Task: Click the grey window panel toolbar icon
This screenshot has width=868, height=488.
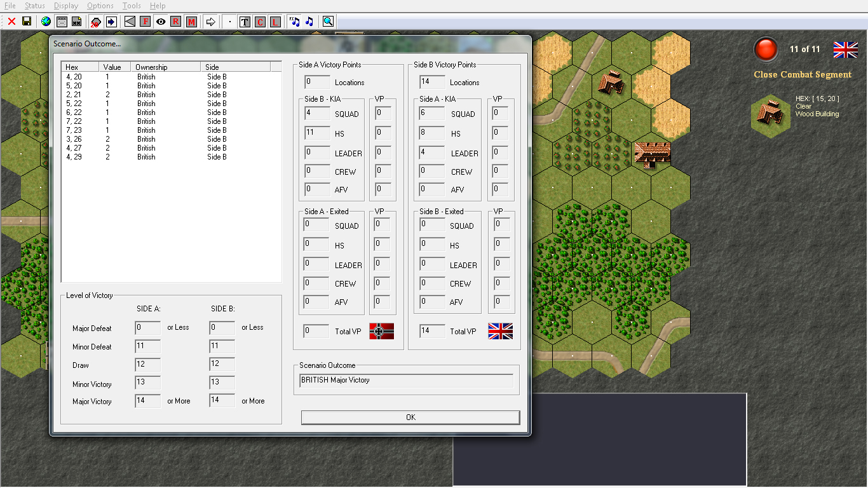Action: tap(62, 22)
